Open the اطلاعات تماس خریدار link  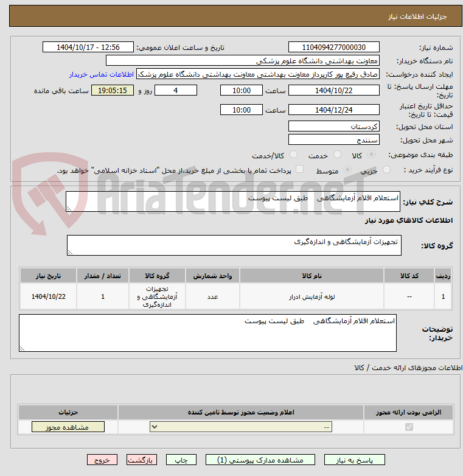point(102,74)
